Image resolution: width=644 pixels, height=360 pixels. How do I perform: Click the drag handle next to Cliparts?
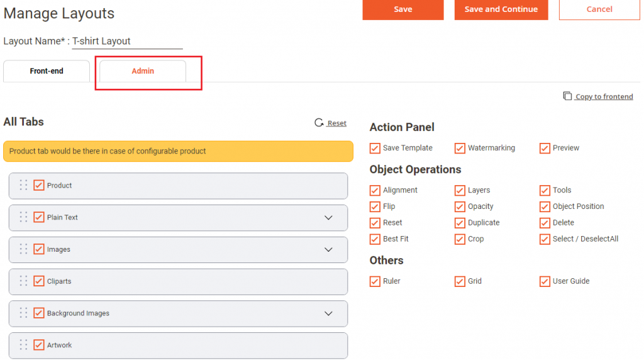(23, 281)
